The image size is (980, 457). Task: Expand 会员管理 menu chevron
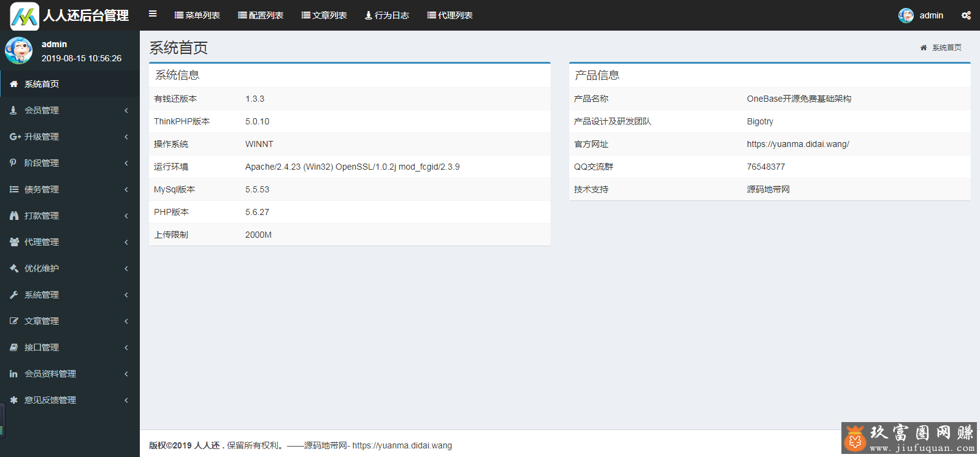pos(126,110)
